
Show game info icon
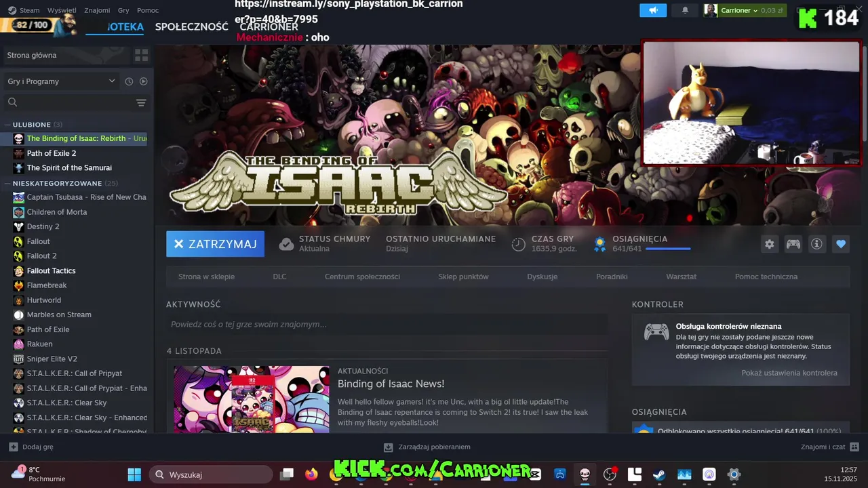(x=816, y=244)
